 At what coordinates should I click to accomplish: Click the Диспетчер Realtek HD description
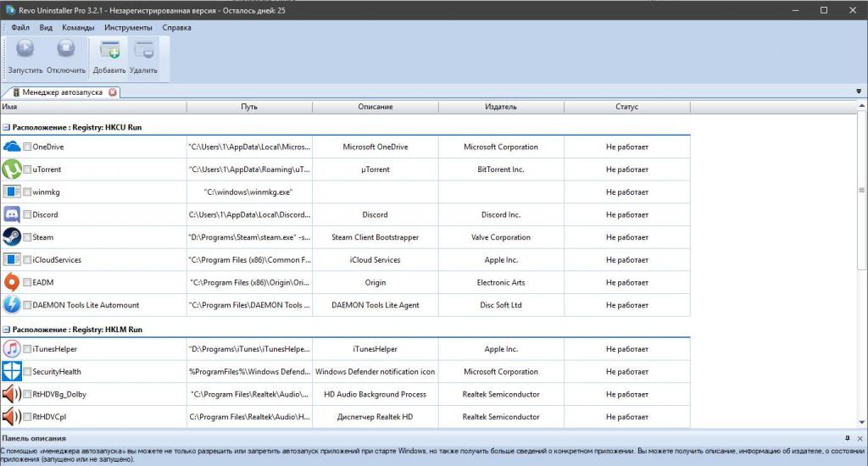pos(376,417)
